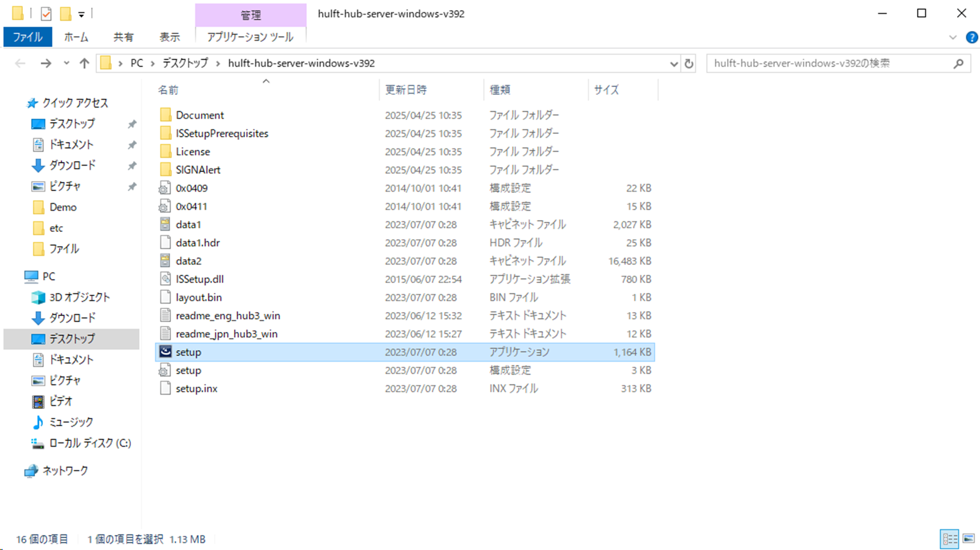Click the new folder quick access toolbar icon

pos(66,13)
